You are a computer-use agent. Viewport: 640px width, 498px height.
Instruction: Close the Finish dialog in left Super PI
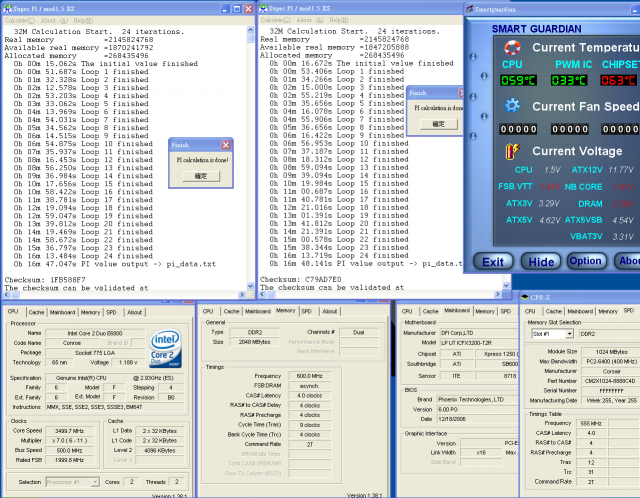point(226,145)
